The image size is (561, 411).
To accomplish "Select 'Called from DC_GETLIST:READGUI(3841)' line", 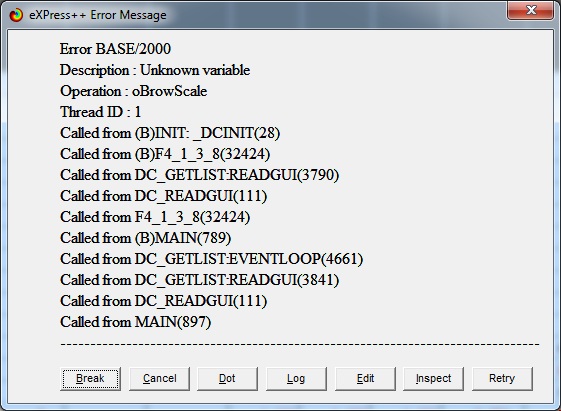I will 199,280.
